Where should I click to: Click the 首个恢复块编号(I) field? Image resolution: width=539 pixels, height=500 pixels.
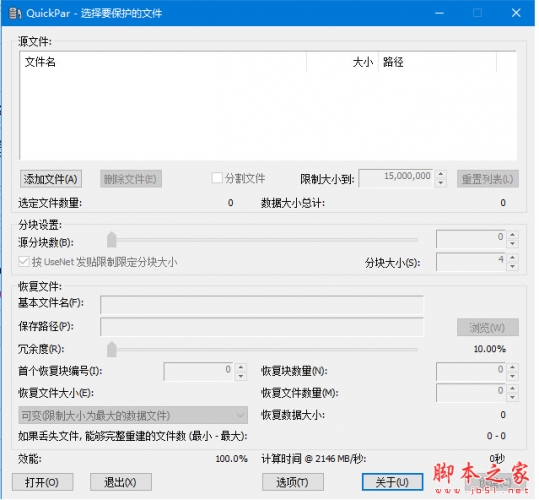tap(199, 371)
